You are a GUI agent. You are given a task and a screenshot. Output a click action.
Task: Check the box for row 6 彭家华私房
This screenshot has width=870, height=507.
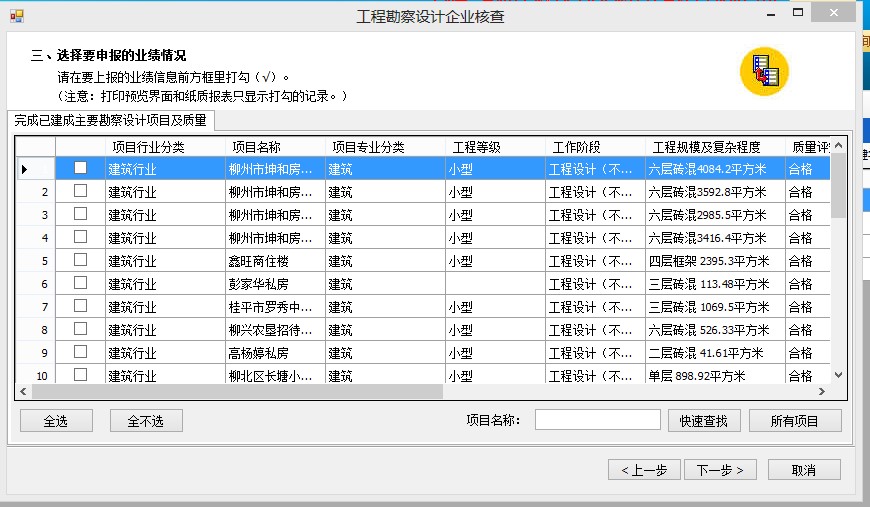tap(80, 283)
